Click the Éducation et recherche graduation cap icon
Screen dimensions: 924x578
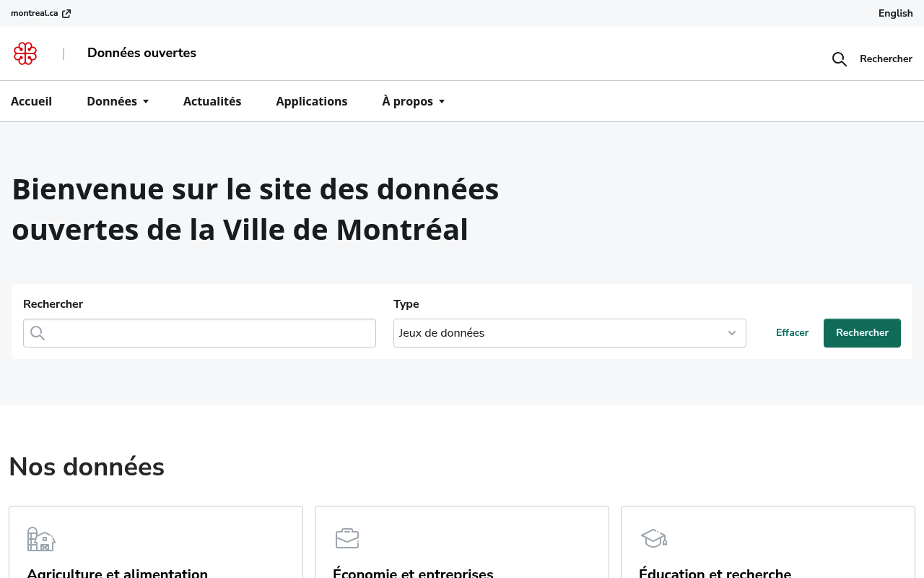pos(654,538)
